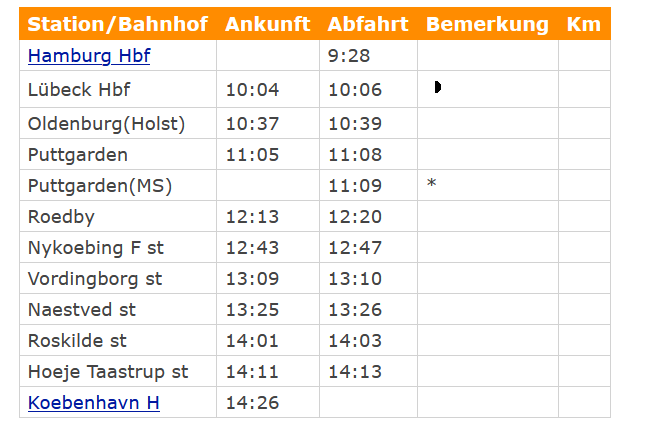The image size is (667, 436).
Task: Click the Roedby arrival time 12:13
Action: pyautogui.click(x=252, y=217)
